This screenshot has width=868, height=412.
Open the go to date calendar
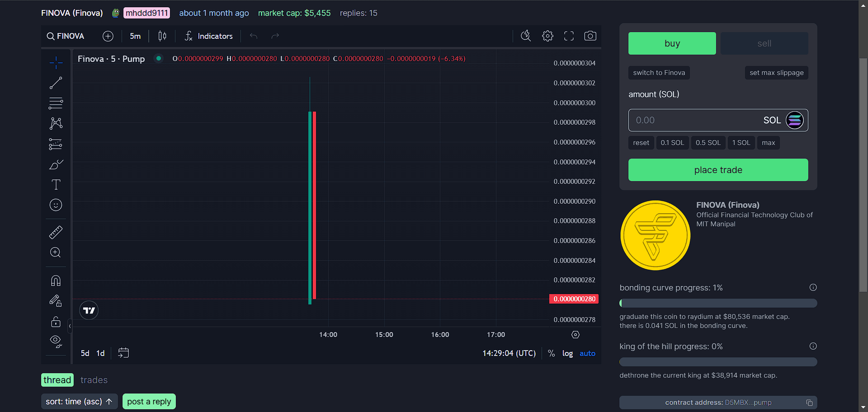click(123, 353)
